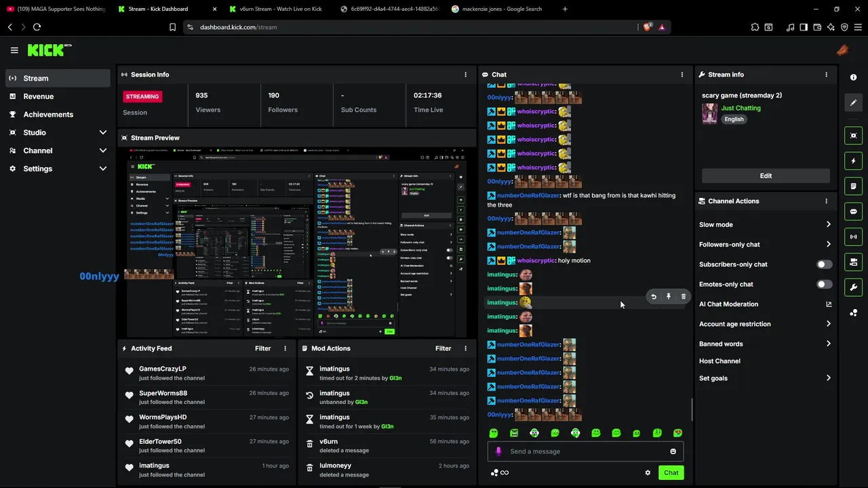Click the info icon in right toolbar
868x488 pixels.
tap(853, 77)
